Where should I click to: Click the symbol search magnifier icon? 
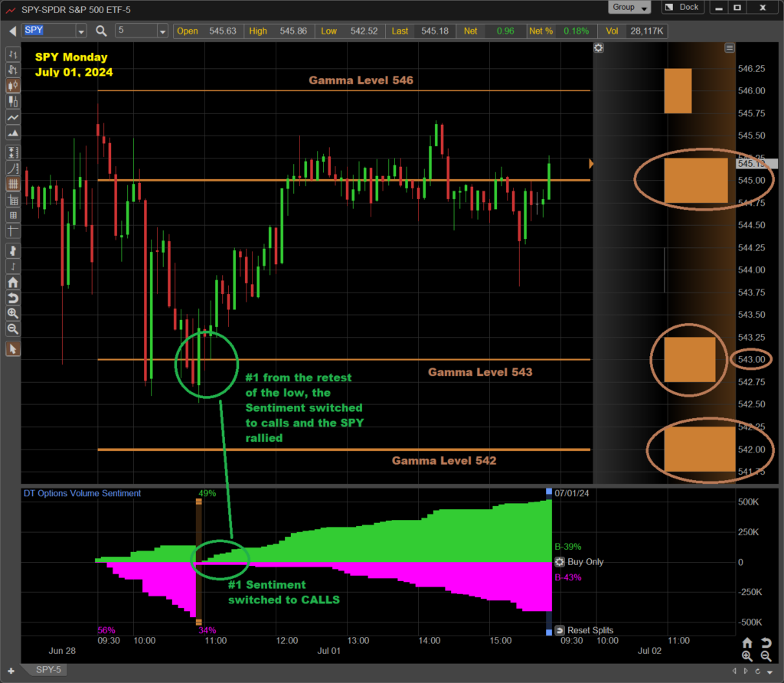pos(102,31)
